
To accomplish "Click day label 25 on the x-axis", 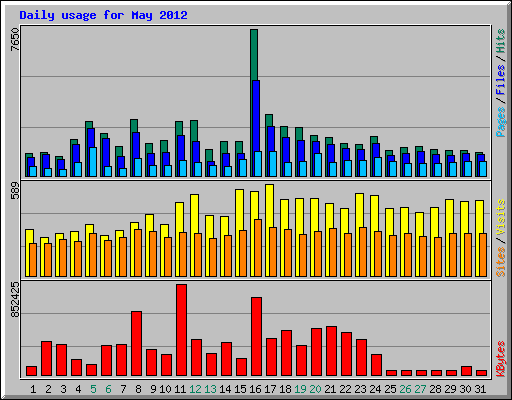I will click(x=390, y=389).
